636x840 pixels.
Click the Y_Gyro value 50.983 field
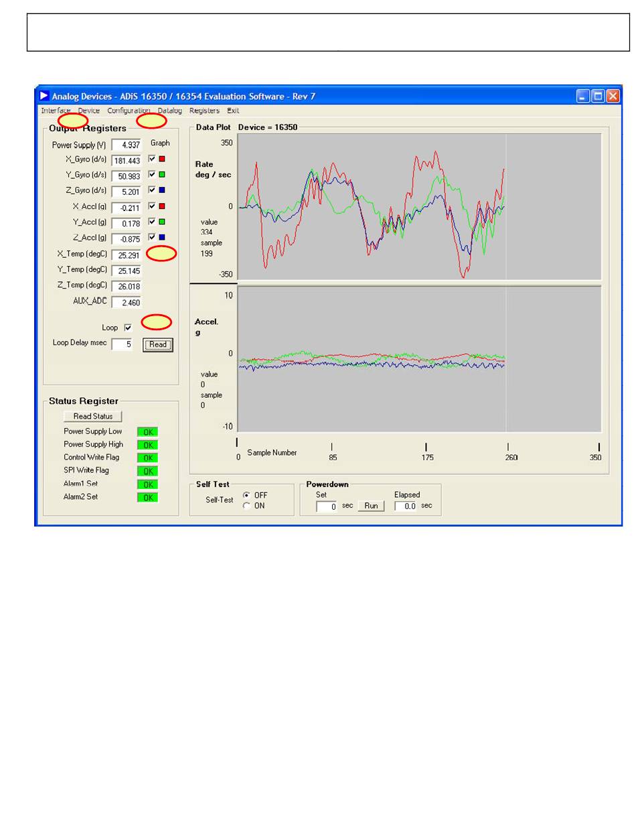click(127, 176)
